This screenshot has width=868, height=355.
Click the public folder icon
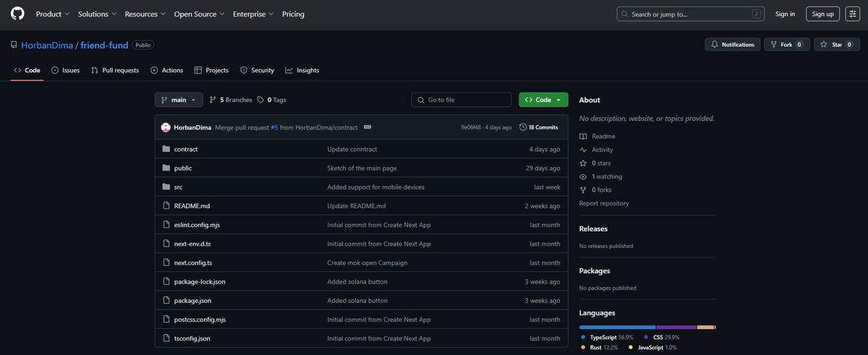(166, 168)
